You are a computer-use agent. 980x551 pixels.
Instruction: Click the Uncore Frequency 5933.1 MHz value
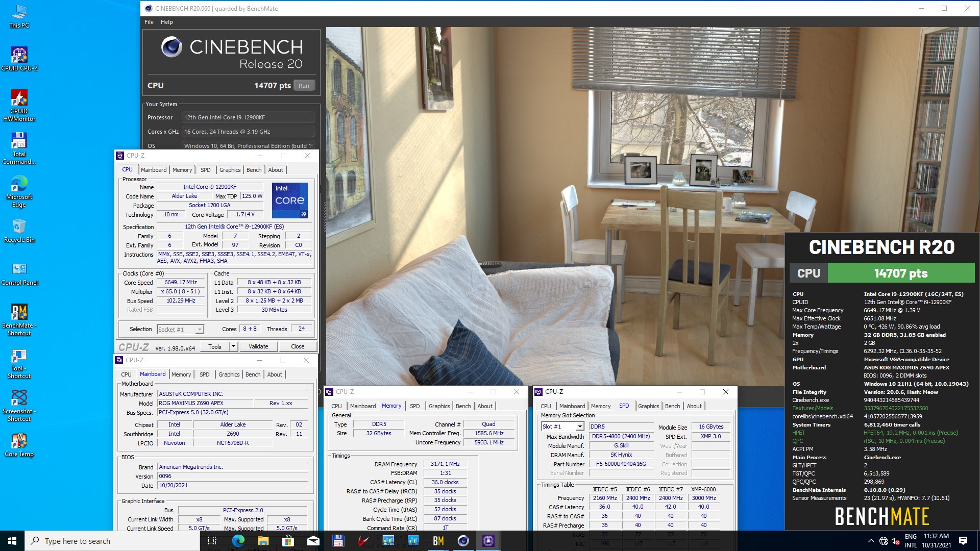[x=489, y=442]
